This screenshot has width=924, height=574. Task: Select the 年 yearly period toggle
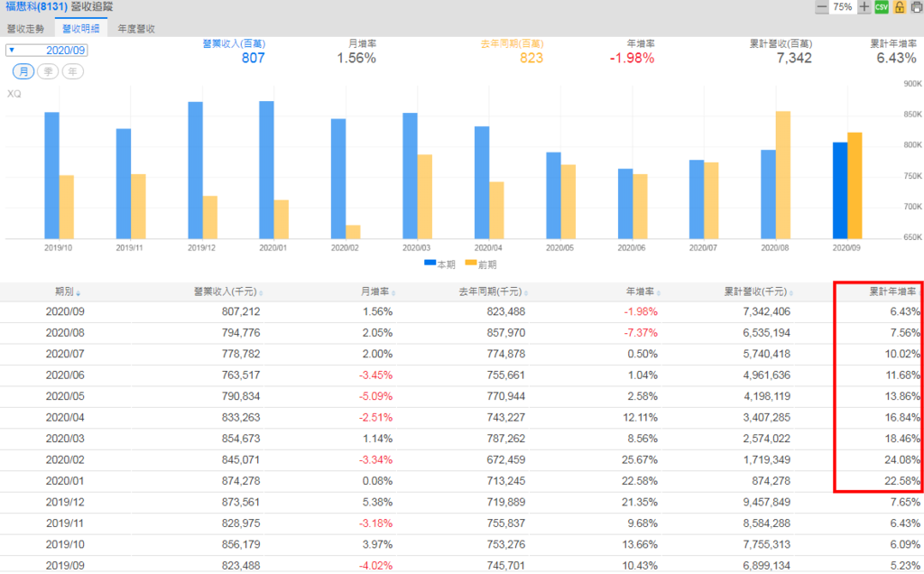pos(72,71)
